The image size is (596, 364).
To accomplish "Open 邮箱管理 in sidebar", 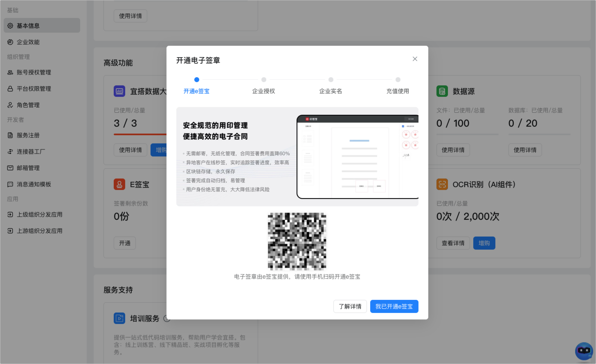I will click(x=42, y=167).
